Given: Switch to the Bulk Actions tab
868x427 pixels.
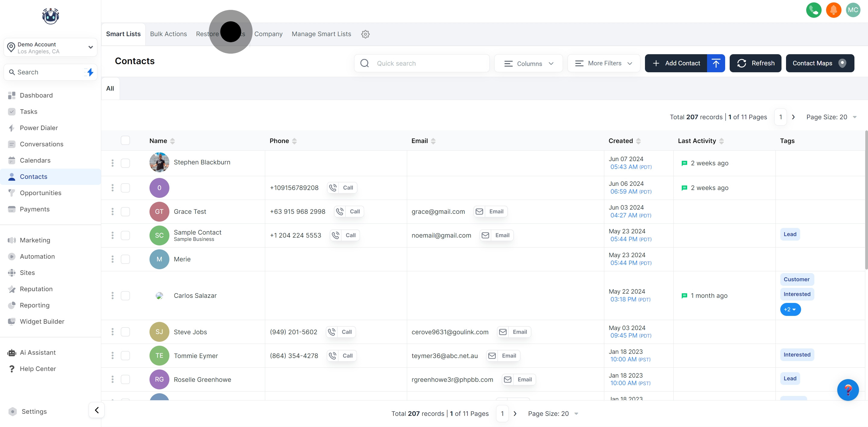Looking at the screenshot, I should (x=168, y=34).
